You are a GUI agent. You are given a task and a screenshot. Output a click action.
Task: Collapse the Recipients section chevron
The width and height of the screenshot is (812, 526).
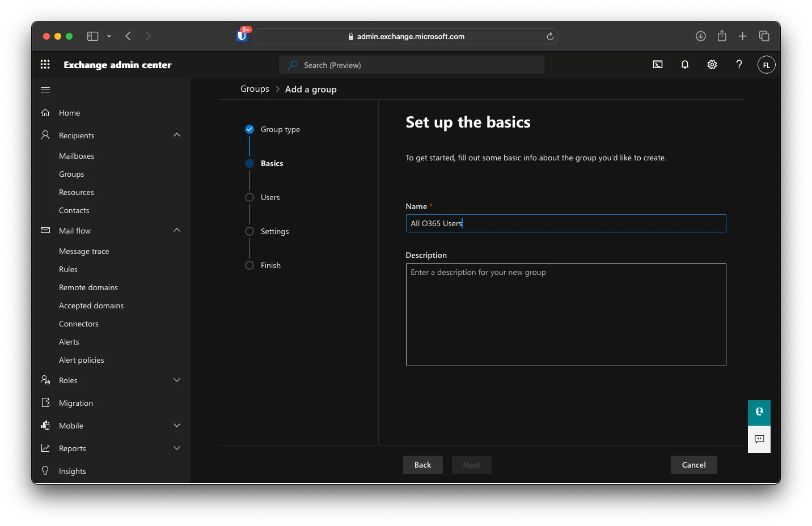(177, 135)
